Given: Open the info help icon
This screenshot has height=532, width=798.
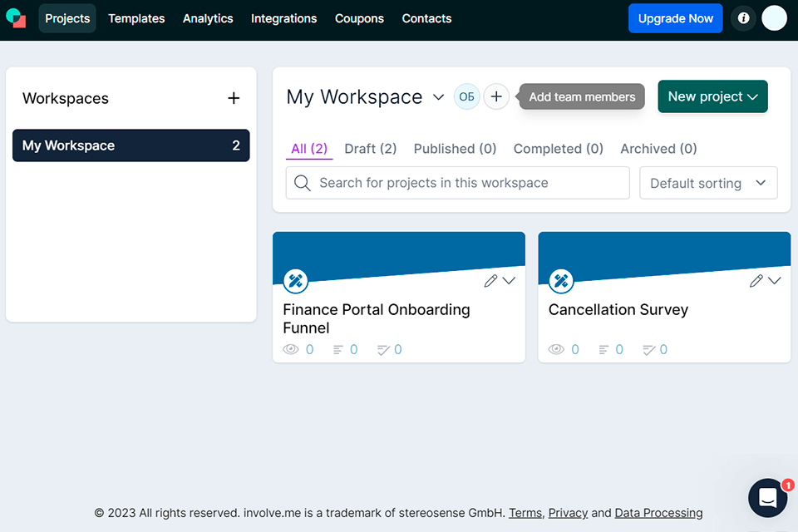Looking at the screenshot, I should (743, 18).
